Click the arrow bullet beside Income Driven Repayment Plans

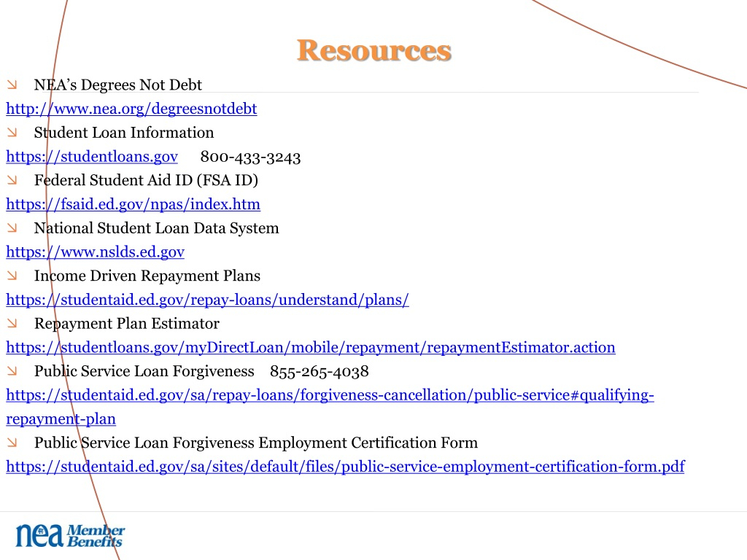click(12, 276)
